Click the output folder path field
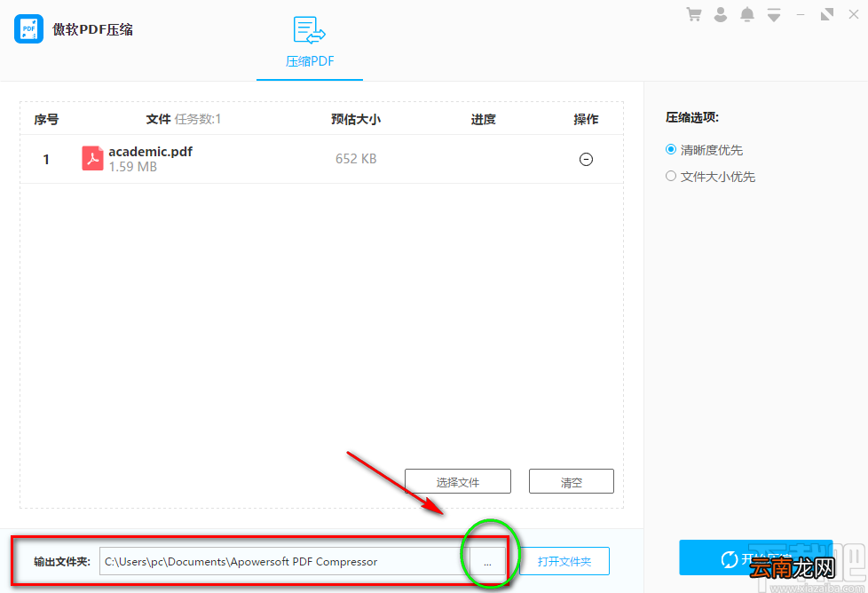The width and height of the screenshot is (868, 593). (x=285, y=561)
